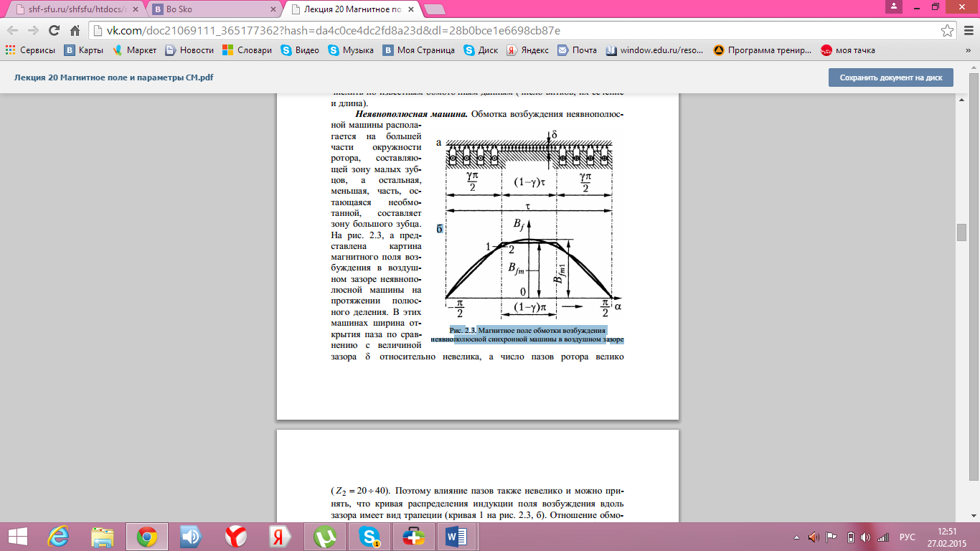Open the моя тачка bookmark
980x551 pixels.
848,50
